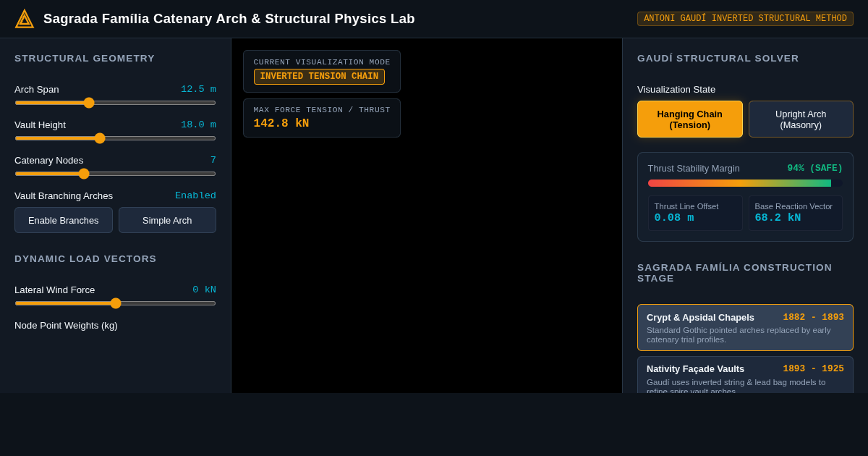The image size is (868, 456).
Task: Click the Inverted Tension Chain mode badge
Action: click(319, 77)
